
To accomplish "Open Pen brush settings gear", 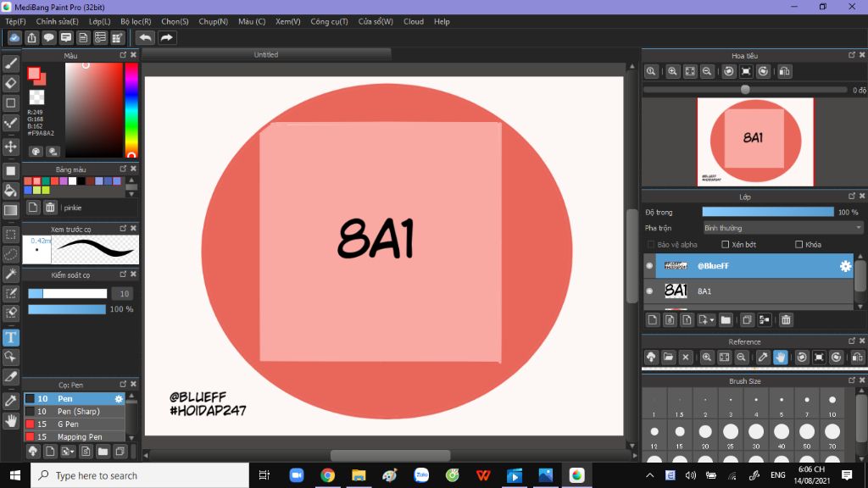I will click(x=119, y=398).
